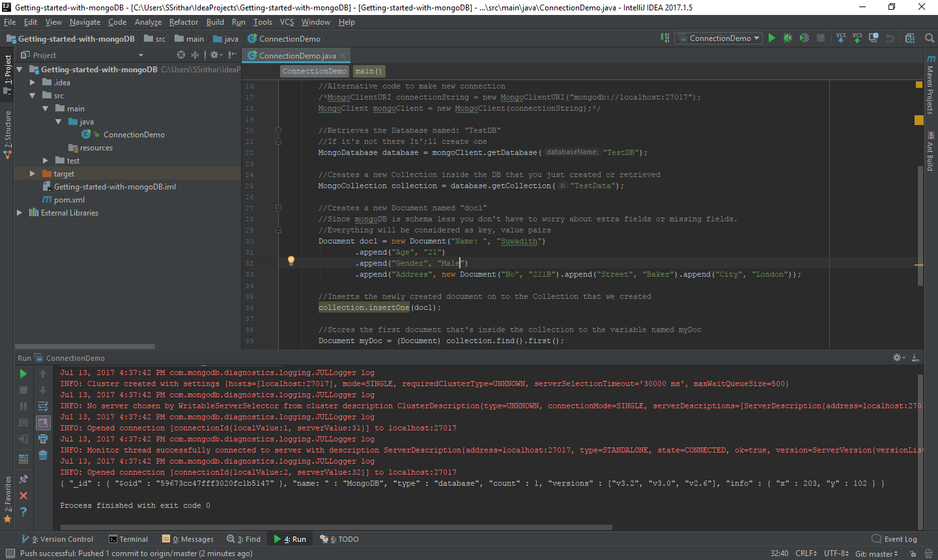Open 0: Messages tool window
The width and height of the screenshot is (938, 560).
pyautogui.click(x=188, y=539)
